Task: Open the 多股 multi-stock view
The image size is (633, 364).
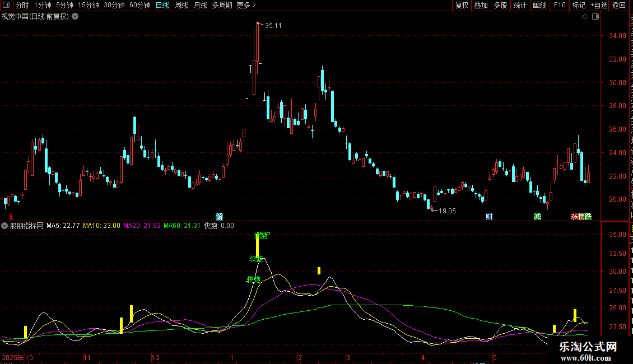Action: 500,5
